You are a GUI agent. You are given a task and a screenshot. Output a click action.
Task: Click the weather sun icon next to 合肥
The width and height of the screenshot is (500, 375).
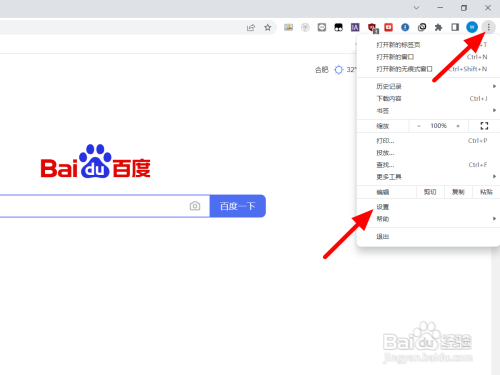pos(339,70)
